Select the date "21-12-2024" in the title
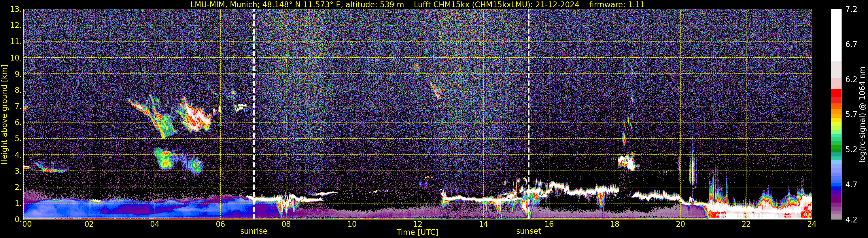Viewport: 868px width, 238px height. [x=557, y=4]
